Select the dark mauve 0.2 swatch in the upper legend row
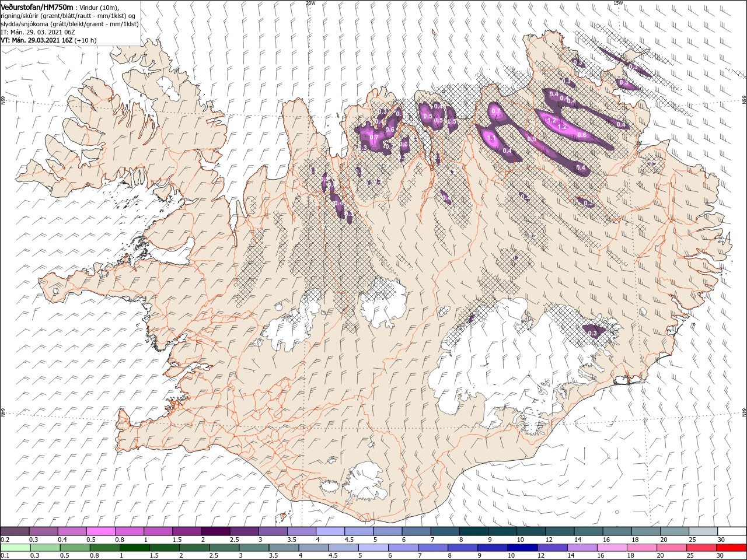This screenshot has height=560, width=747. (x=15, y=531)
